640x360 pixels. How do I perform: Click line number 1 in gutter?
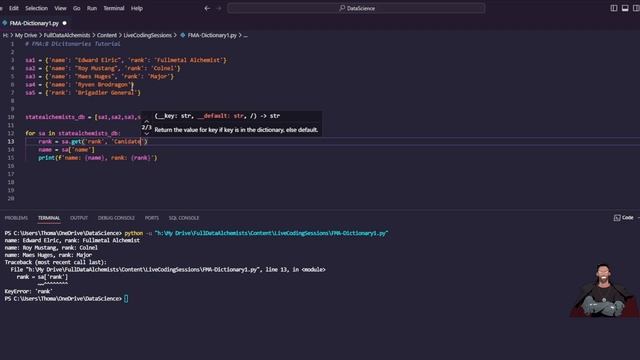(x=12, y=44)
